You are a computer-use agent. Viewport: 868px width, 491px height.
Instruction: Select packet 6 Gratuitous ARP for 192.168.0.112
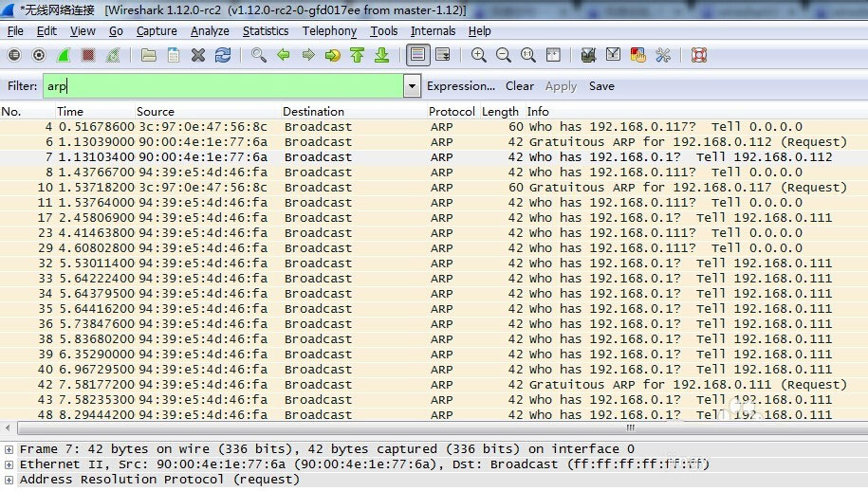[434, 141]
